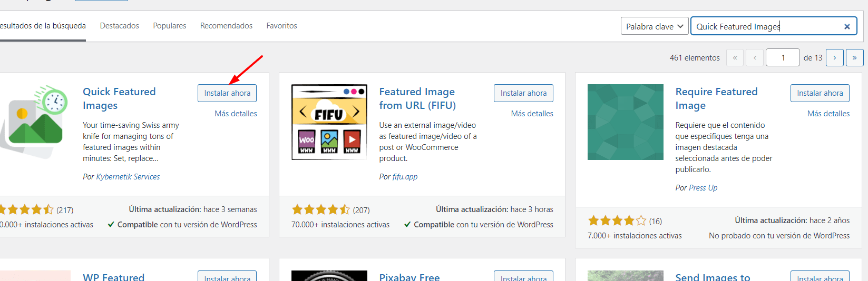Click star rating of FIFU plugin
The image size is (868, 281).
pos(321,209)
